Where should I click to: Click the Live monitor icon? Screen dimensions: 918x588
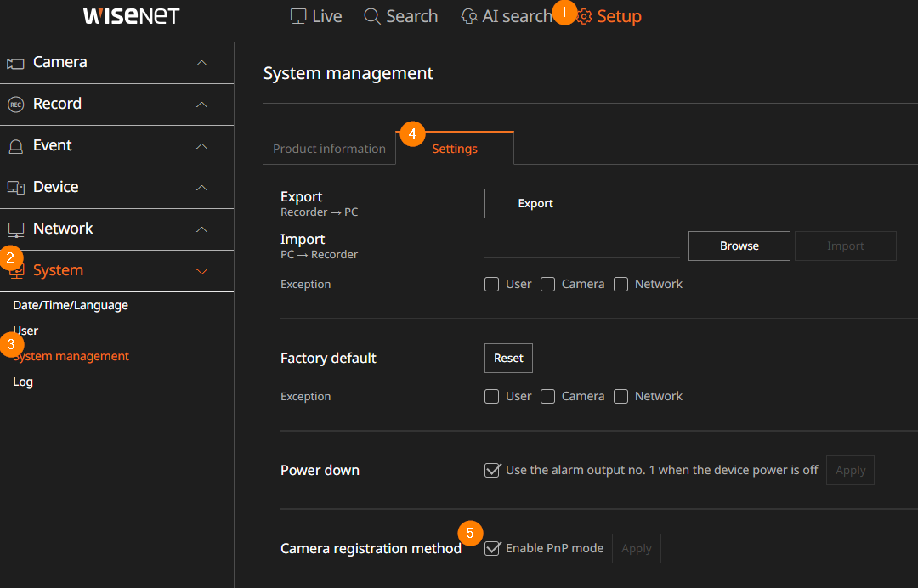[x=297, y=16]
